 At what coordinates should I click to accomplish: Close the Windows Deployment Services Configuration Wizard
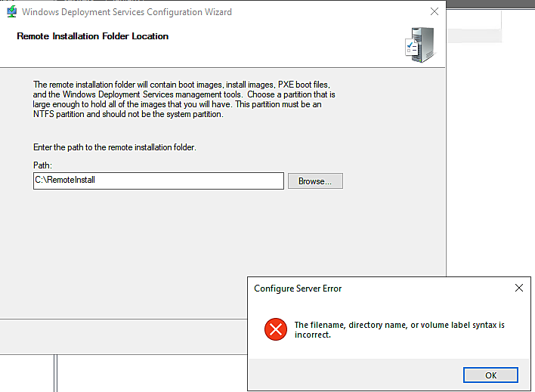pos(434,11)
